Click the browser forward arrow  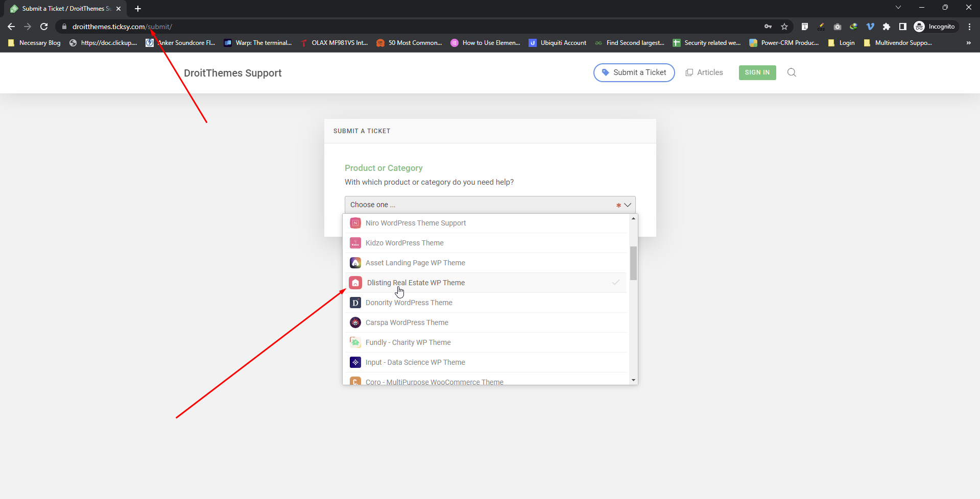pos(28,27)
